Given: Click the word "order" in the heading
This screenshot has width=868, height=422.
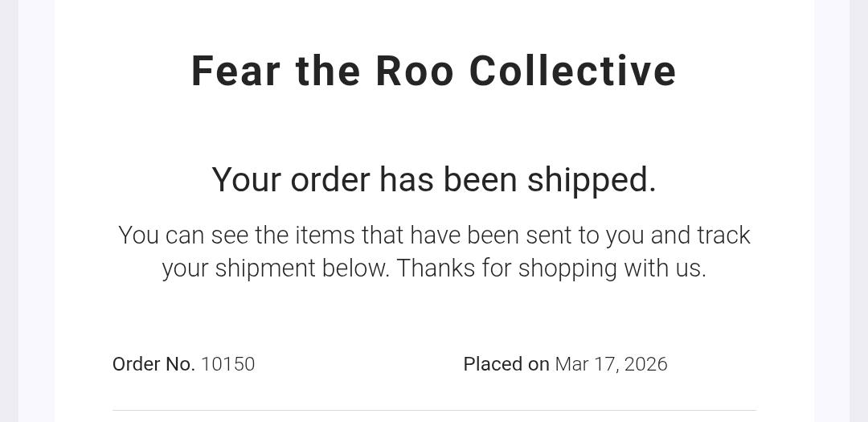Looking at the screenshot, I should click(x=330, y=179).
